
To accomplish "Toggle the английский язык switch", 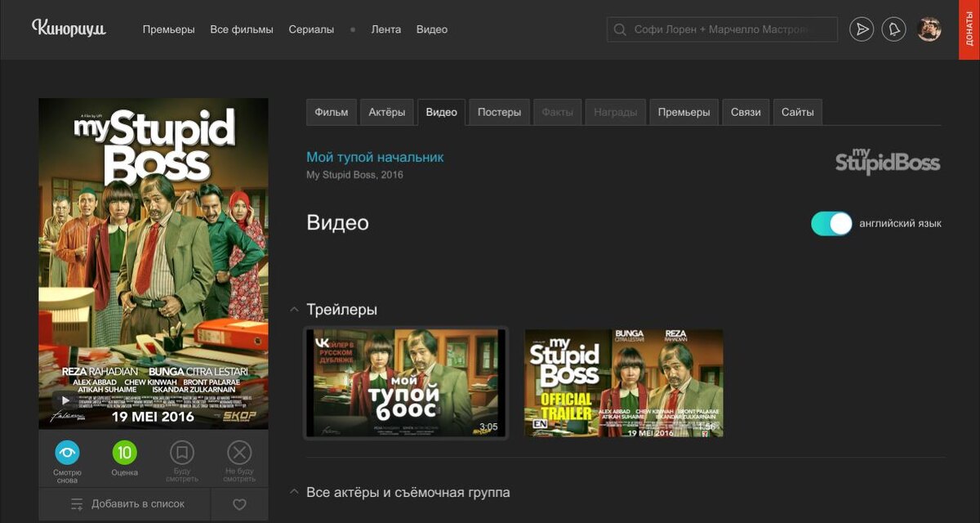I will 831,223.
